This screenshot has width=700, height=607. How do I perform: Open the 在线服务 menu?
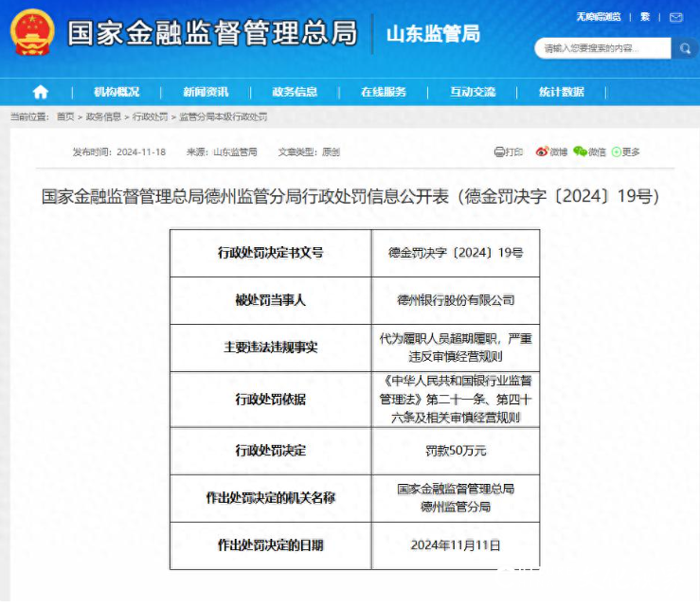[384, 92]
